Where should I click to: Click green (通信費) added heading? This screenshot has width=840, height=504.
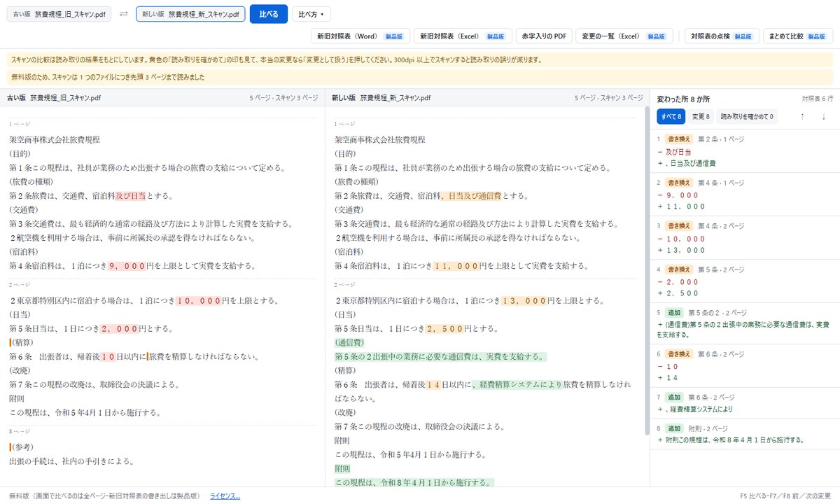pyautogui.click(x=349, y=343)
